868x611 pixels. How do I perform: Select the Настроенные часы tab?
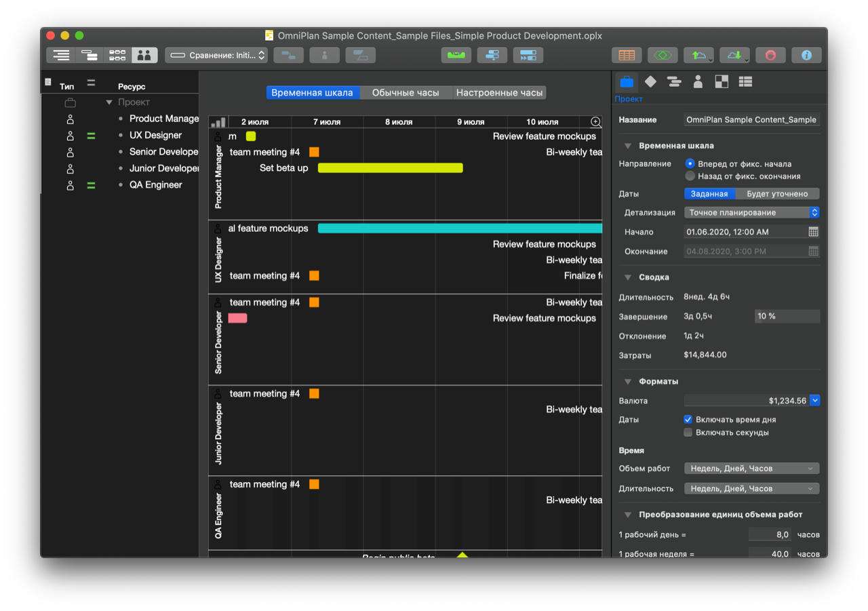498,93
